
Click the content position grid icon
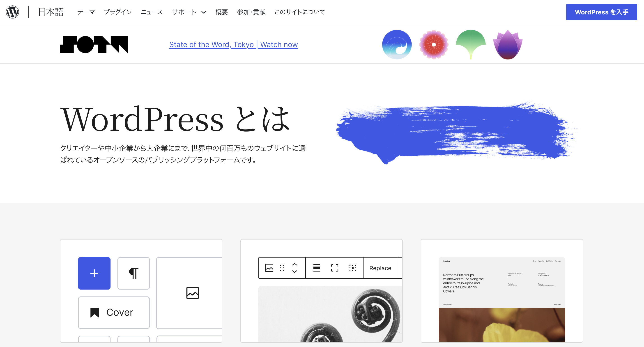352,268
